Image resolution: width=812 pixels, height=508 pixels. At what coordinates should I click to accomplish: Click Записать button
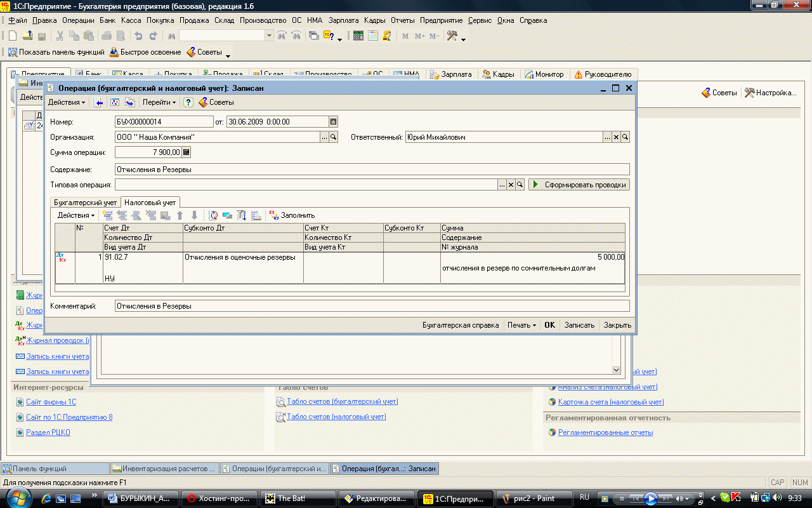pos(579,325)
